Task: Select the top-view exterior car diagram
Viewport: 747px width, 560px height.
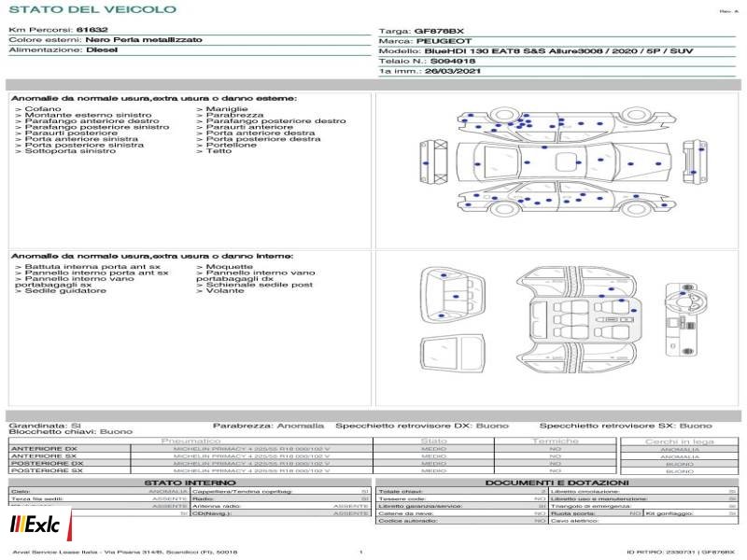Action: pos(564,161)
